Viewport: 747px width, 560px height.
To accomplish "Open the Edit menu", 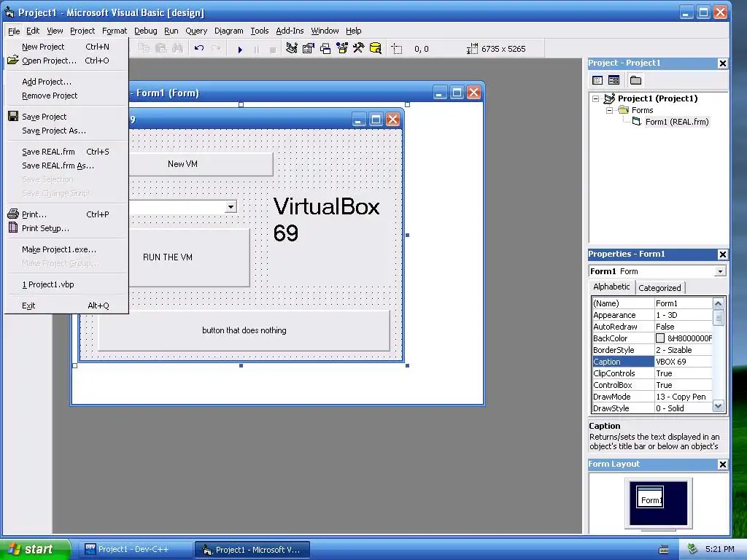I will click(x=33, y=31).
